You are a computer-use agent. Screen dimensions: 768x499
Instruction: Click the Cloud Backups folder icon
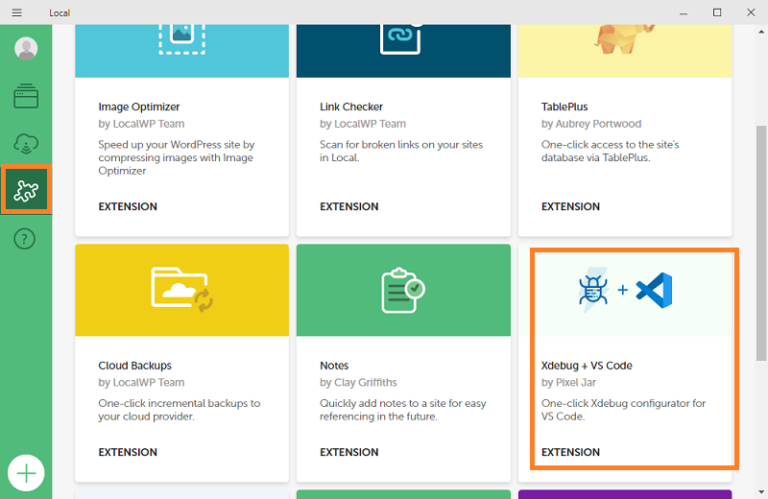(181, 289)
